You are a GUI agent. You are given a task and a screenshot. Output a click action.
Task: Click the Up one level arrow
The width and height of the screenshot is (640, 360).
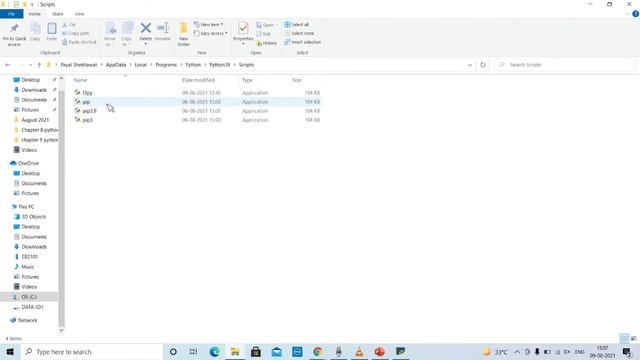click(x=39, y=65)
